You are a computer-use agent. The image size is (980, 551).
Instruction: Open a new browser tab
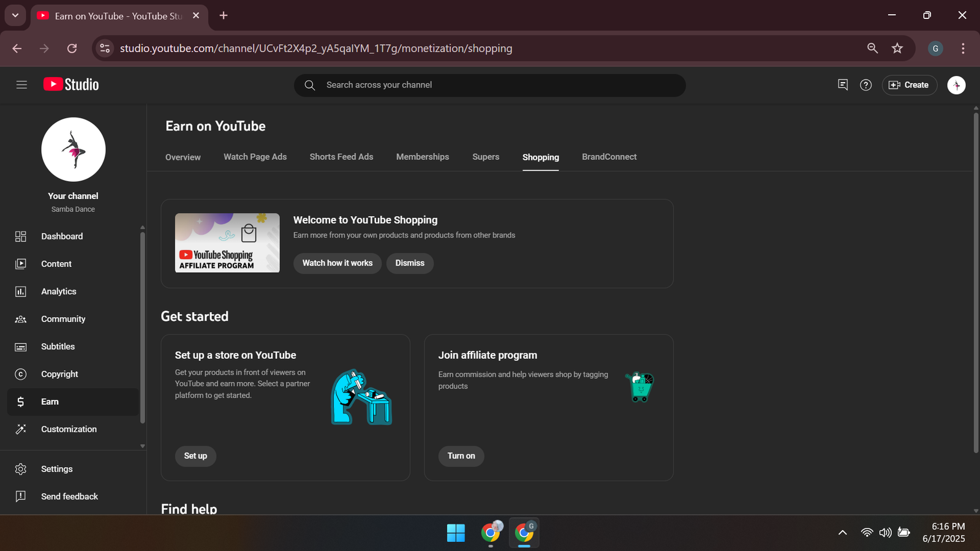tap(224, 15)
